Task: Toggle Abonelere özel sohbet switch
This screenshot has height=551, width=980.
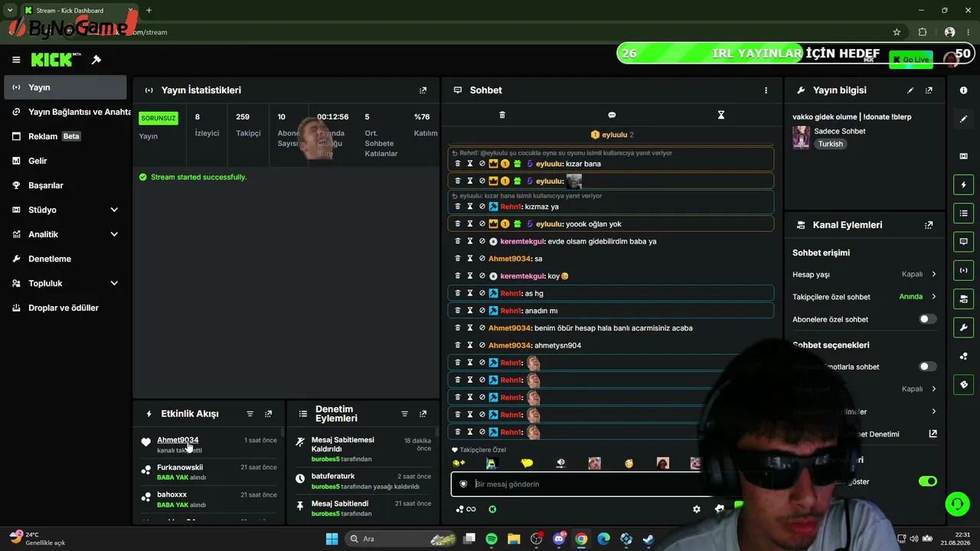Action: point(927,319)
